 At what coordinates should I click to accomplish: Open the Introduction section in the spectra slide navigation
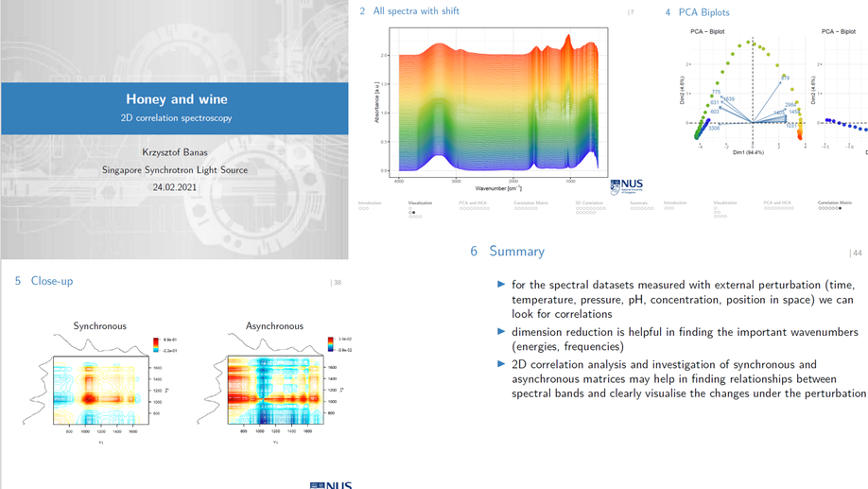[370, 202]
